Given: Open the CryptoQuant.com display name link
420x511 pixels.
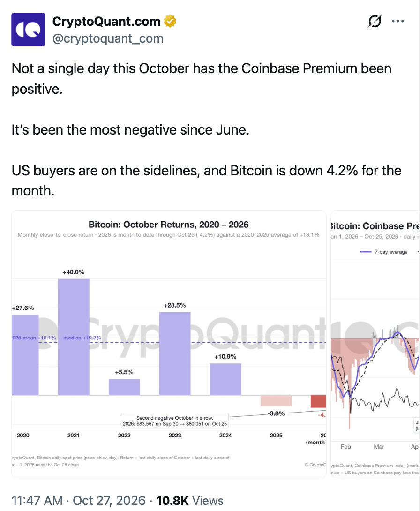Looking at the screenshot, I should click(106, 21).
